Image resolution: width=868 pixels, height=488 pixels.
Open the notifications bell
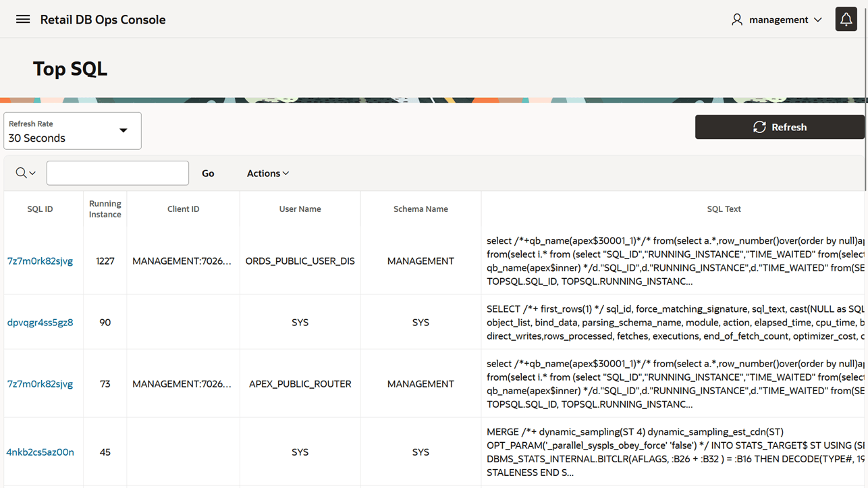tap(846, 20)
